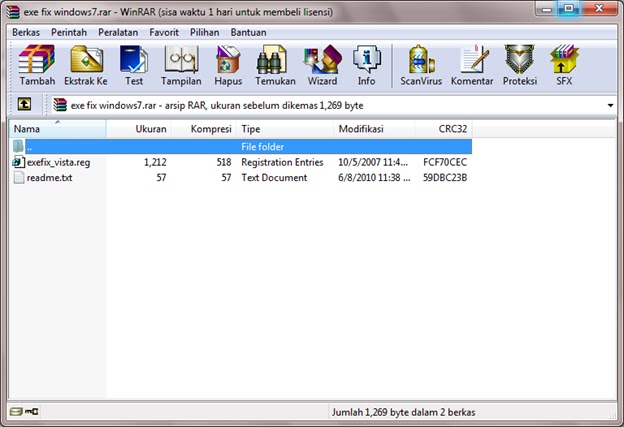
Task: Close the WinRAR window
Action: tap(599, 8)
